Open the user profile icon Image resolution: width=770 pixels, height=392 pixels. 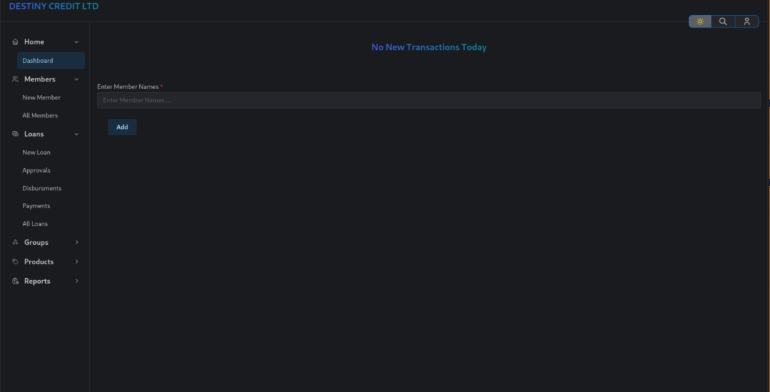(x=747, y=22)
